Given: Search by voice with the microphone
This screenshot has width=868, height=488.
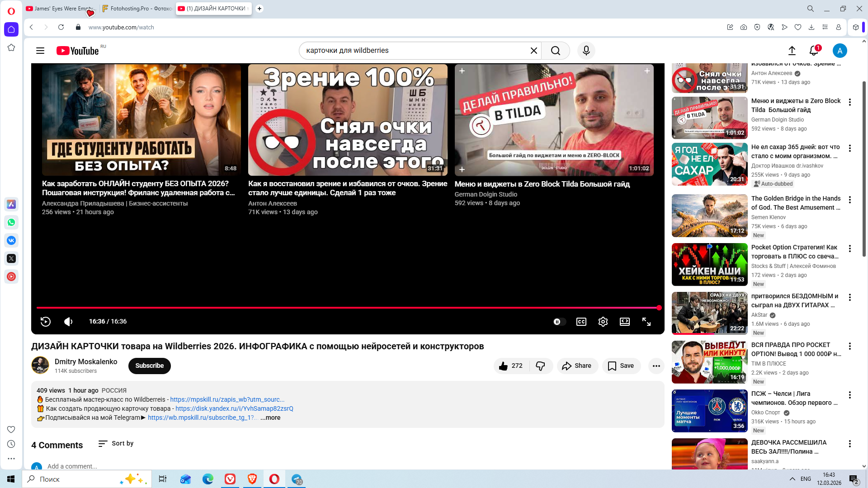Looking at the screenshot, I should click(586, 51).
